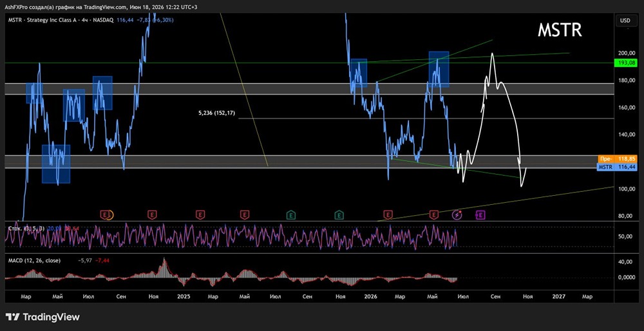Open the green earnings marker between Июл and Сен 2025
Image resolution: width=644 pixels, height=331 pixels.
pyautogui.click(x=291, y=214)
